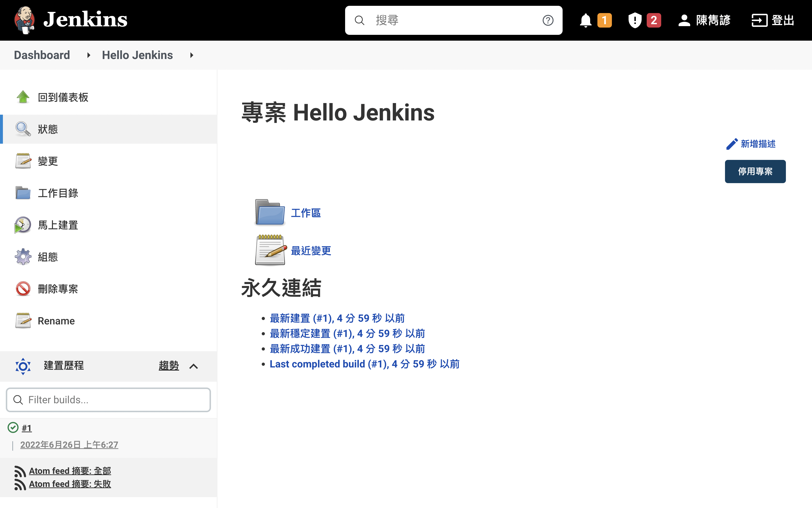The width and height of the screenshot is (812, 508).
Task: Click the Jenkins butler logo
Action: pos(24,20)
